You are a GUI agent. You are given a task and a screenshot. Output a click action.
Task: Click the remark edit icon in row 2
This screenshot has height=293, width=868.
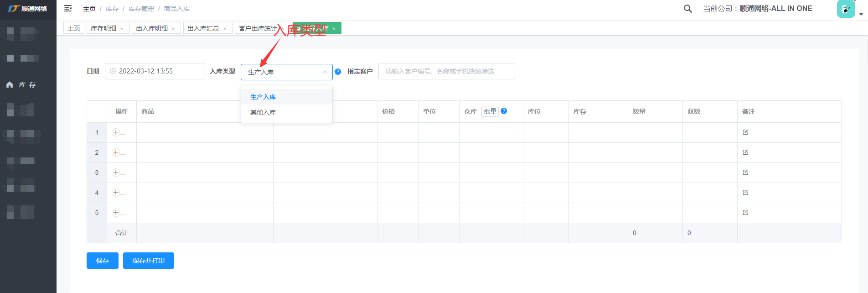pyautogui.click(x=745, y=152)
